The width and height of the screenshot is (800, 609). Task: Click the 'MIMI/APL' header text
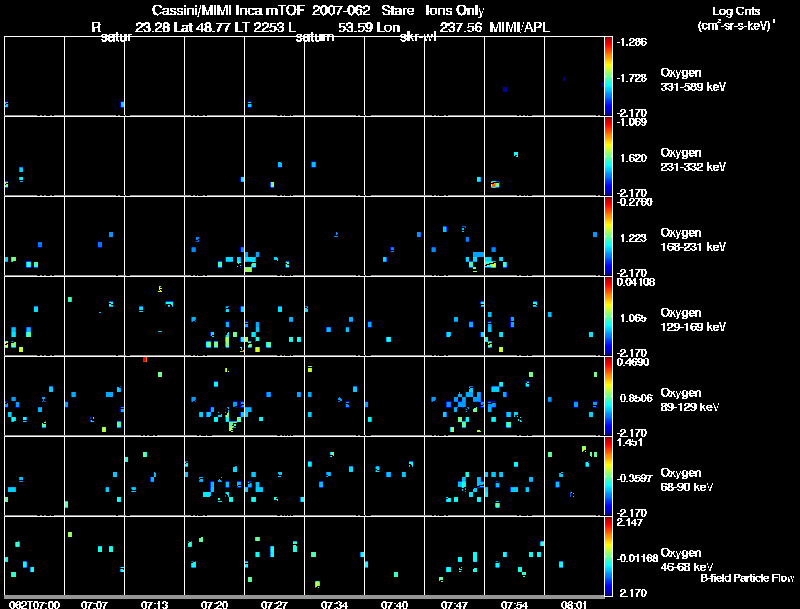tap(519, 27)
